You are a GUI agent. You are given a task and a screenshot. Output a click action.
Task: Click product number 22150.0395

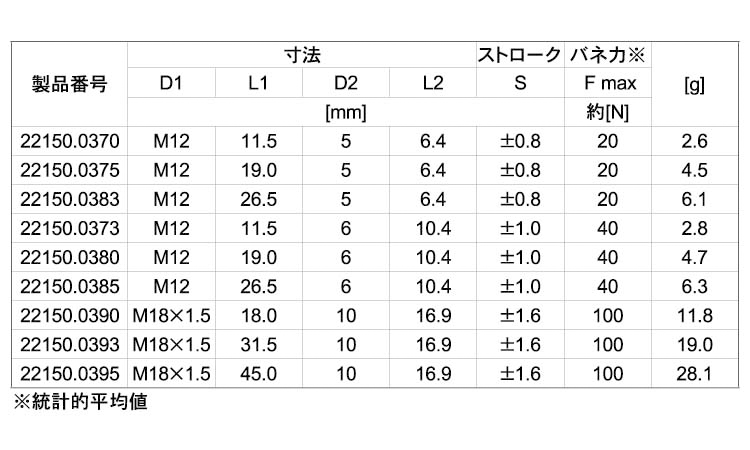pyautogui.click(x=69, y=374)
